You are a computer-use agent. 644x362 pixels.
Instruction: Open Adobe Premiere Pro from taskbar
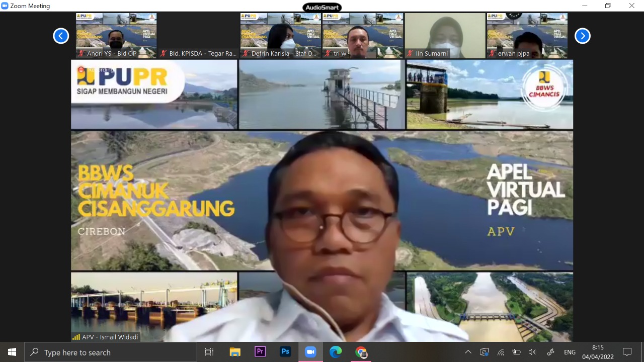pos(260,352)
